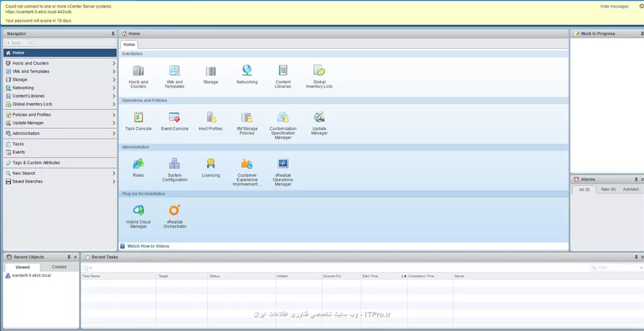Open the Recent Tasks filter dropdown arrow
This screenshot has width=644, height=331.
tap(641, 268)
